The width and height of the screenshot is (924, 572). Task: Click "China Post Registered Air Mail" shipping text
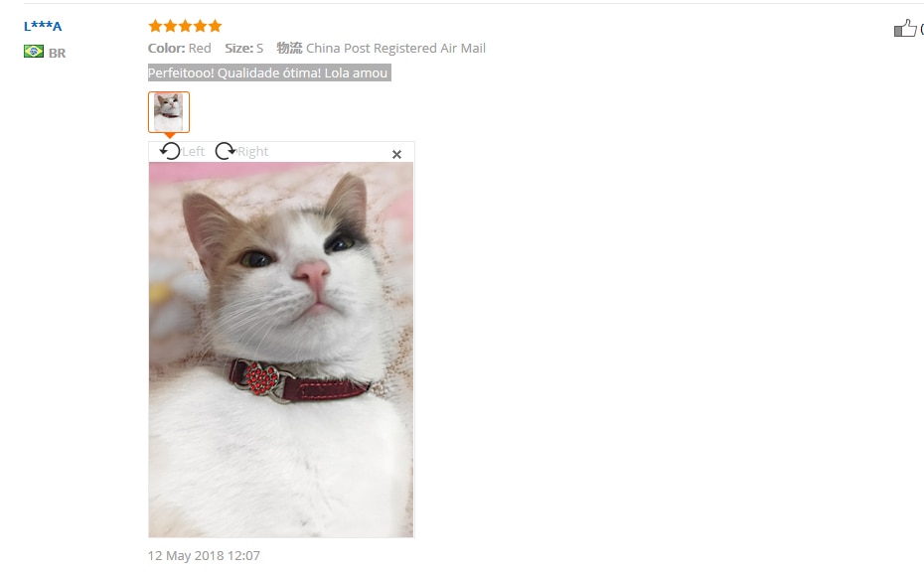tap(395, 49)
